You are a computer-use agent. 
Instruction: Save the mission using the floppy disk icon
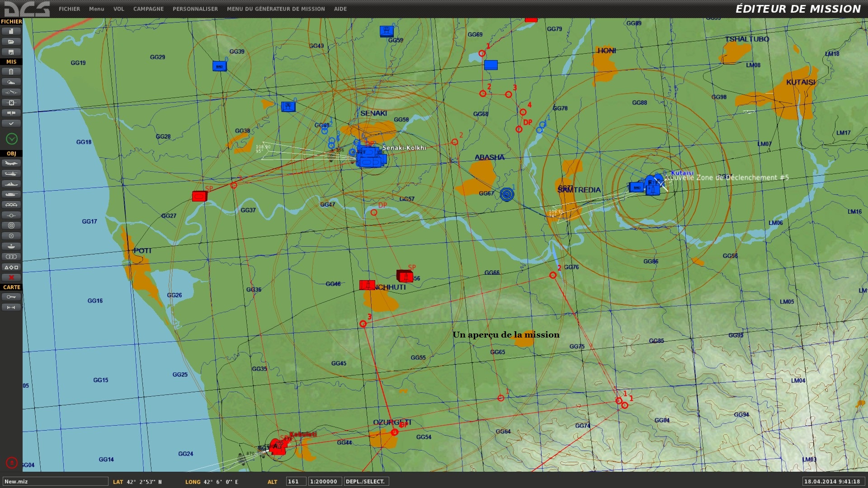tap(11, 52)
